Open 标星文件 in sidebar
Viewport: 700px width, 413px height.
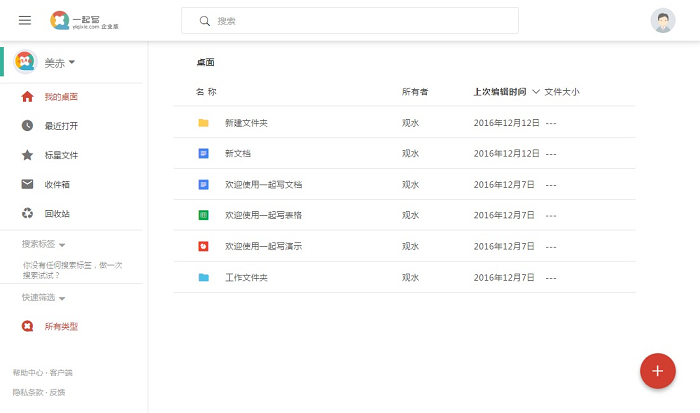(60, 155)
